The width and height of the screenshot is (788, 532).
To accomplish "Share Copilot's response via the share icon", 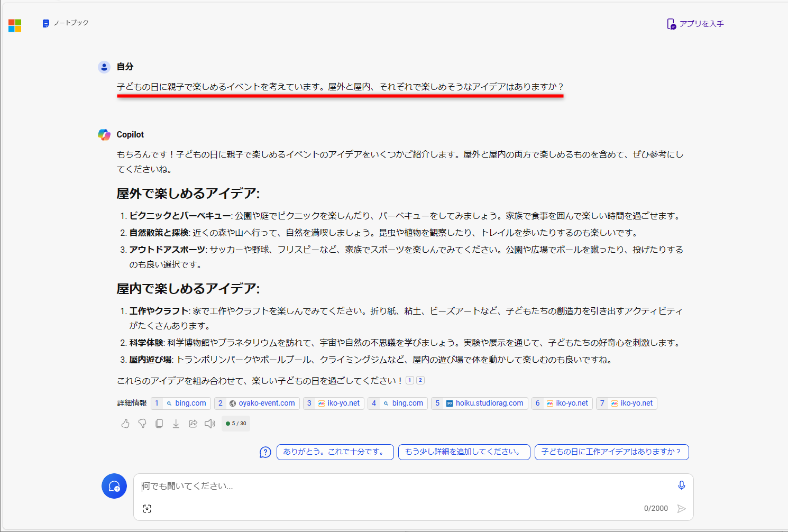I will pos(193,423).
